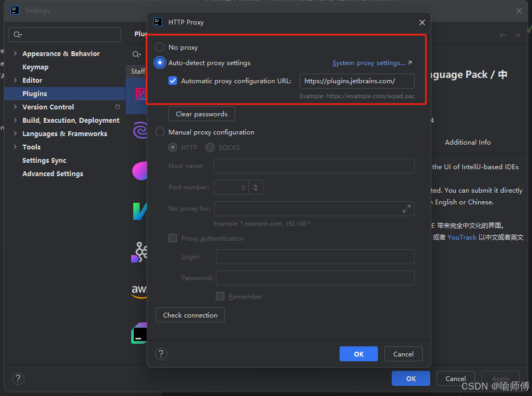Select the purple swirl plugin icon
Image resolution: width=532 pixels, height=396 pixels.
click(140, 130)
